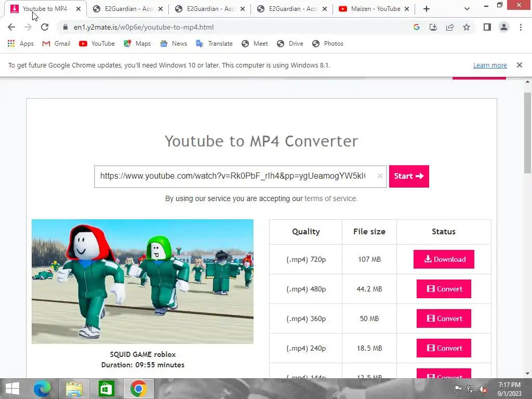The image size is (532, 399).
Task: Go back using the browser back arrow
Action: coord(11,27)
